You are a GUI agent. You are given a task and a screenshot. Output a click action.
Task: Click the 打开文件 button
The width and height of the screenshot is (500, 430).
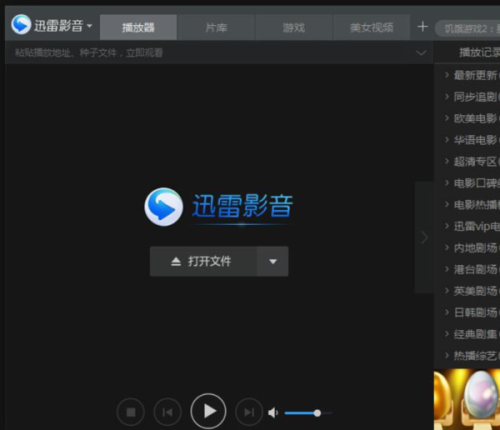pos(203,261)
